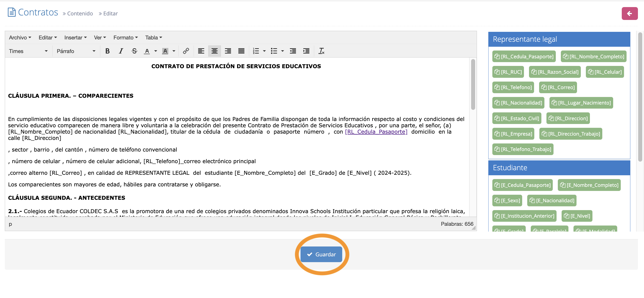Toggle bold formatting
Viewport: 644px width, 298px height.
click(107, 51)
